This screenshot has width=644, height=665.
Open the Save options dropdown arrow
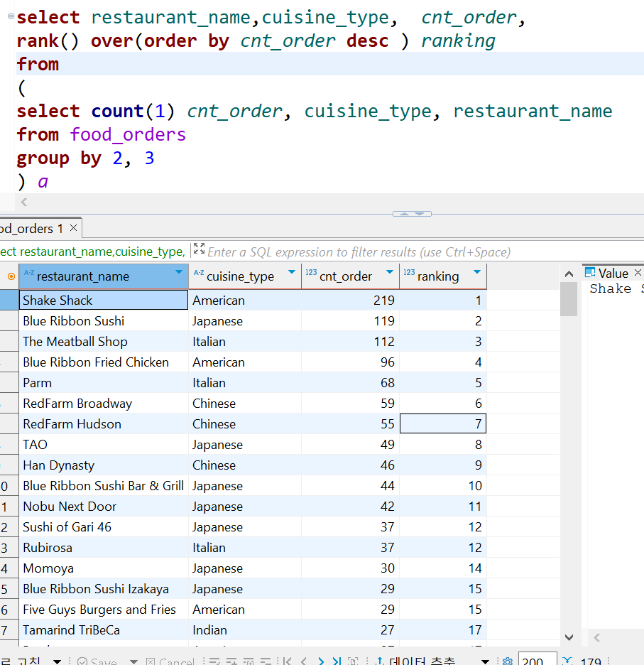[x=133, y=661]
